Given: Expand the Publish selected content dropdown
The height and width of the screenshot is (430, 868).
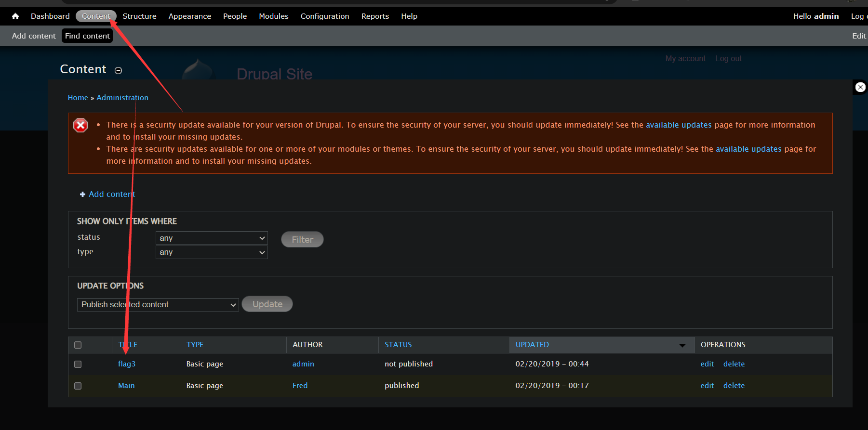Looking at the screenshot, I should click(158, 305).
